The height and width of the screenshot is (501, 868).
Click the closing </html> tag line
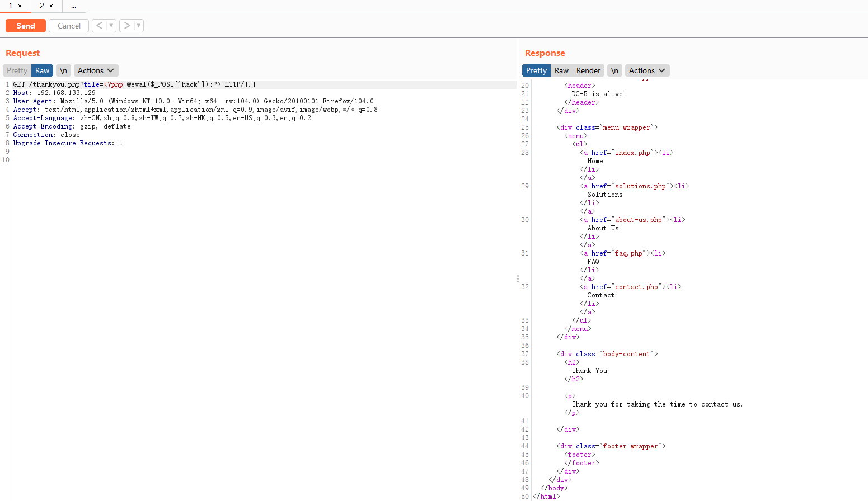pos(546,497)
